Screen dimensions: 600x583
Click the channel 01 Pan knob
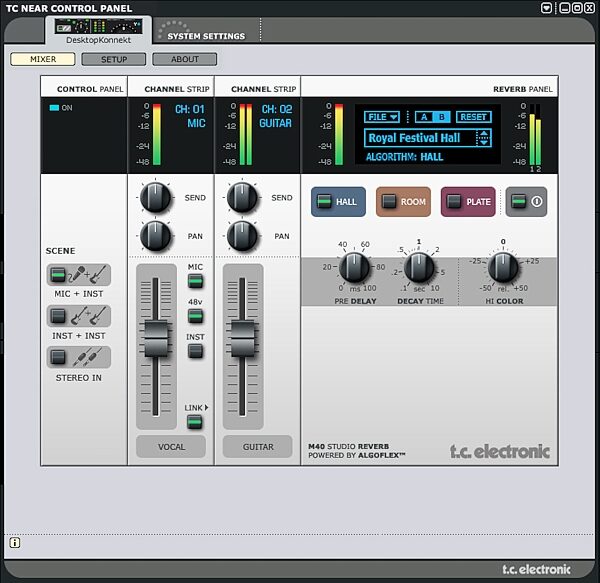click(155, 236)
